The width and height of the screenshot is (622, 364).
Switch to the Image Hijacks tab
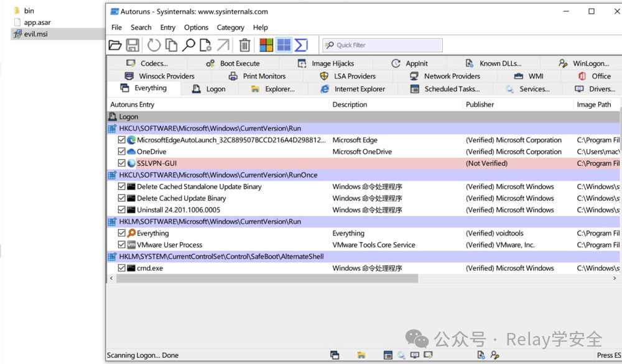[326, 63]
